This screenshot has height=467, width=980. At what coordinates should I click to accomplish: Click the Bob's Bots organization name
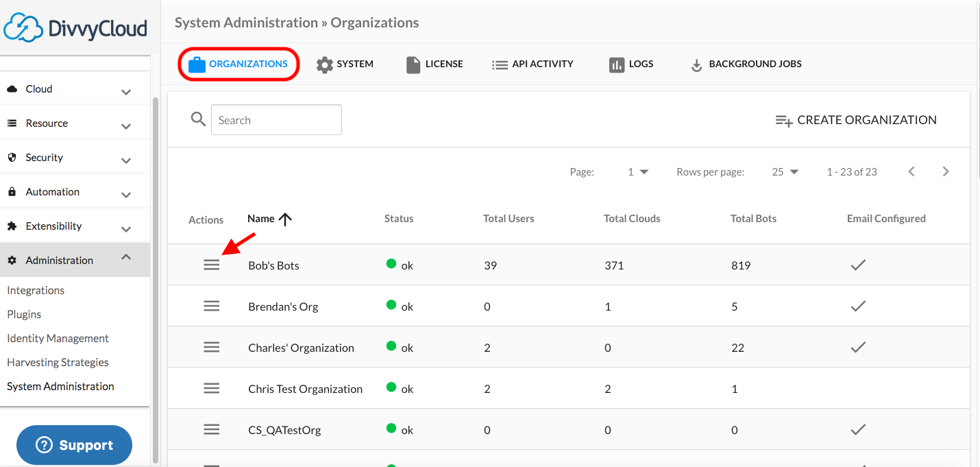tap(273, 265)
